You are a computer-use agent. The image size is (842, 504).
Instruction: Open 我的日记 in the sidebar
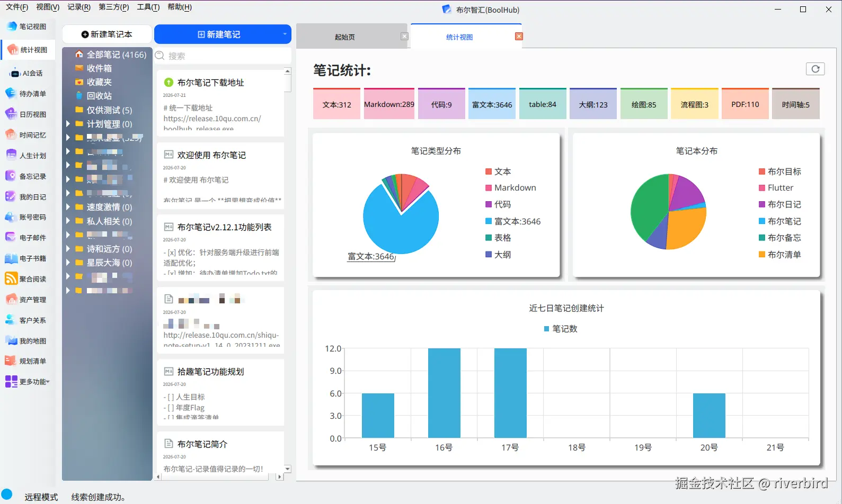pyautogui.click(x=26, y=197)
